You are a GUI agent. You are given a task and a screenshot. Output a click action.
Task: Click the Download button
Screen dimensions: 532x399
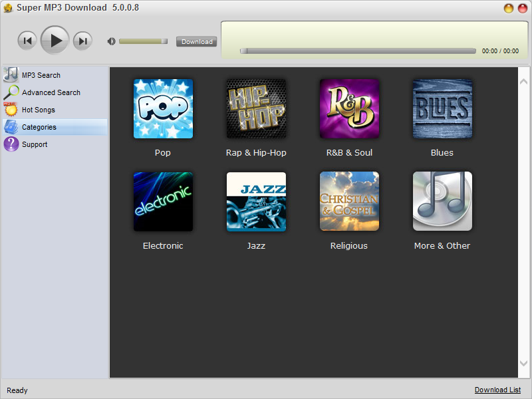tap(196, 41)
